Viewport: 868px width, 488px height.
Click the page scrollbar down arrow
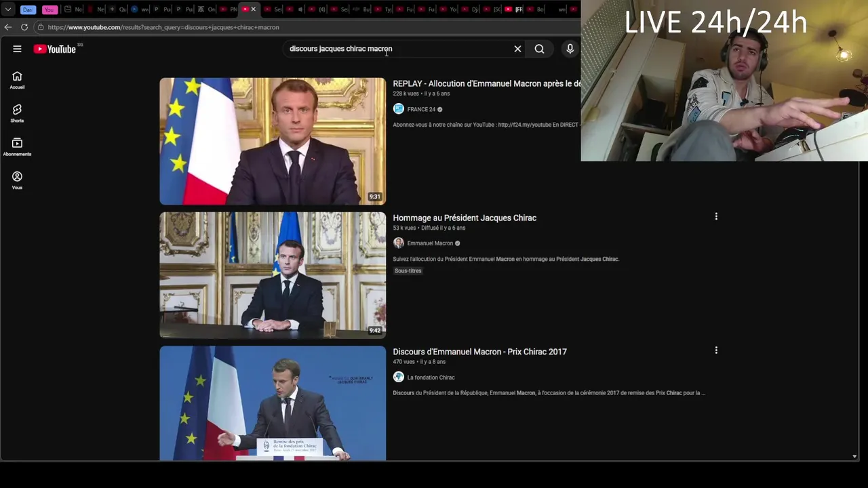[854, 457]
